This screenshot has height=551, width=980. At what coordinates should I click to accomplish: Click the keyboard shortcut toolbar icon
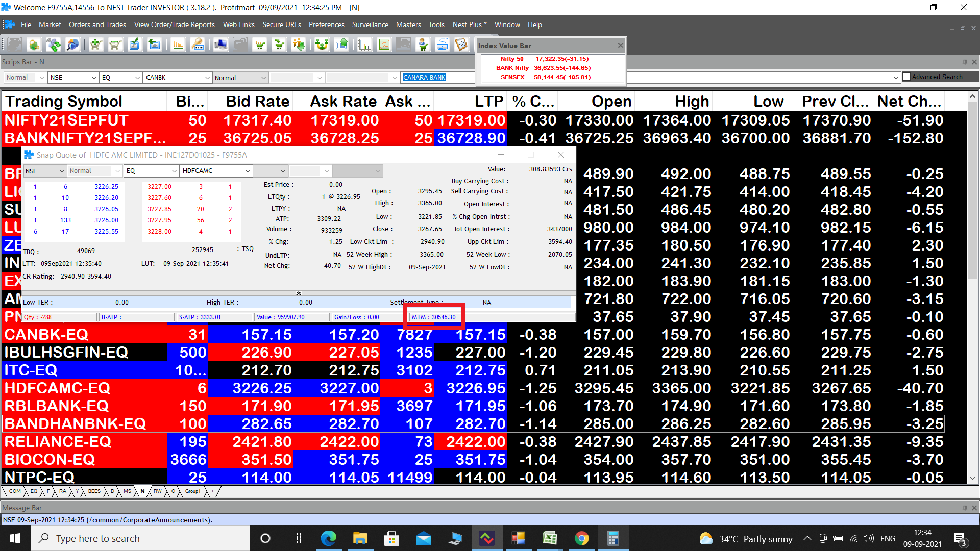442,45
